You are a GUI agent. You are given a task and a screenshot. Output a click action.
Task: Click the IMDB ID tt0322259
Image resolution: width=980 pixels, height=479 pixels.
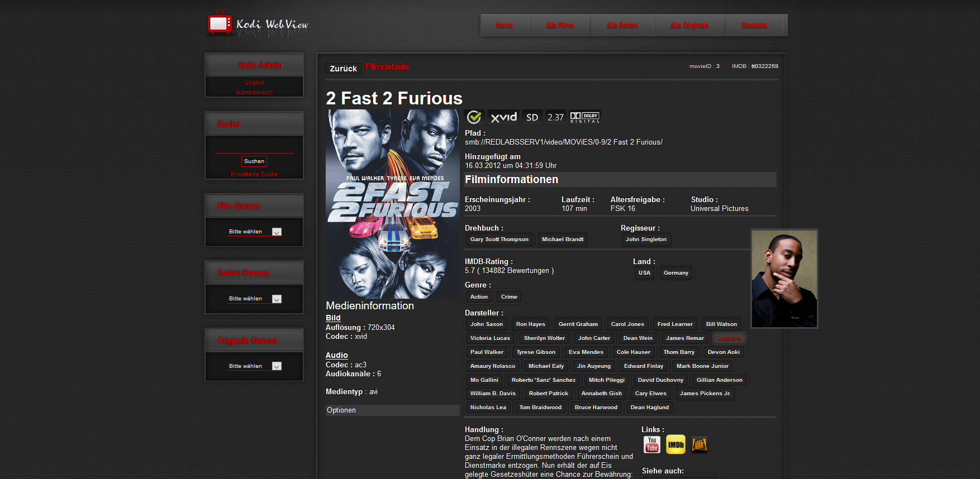tap(765, 66)
